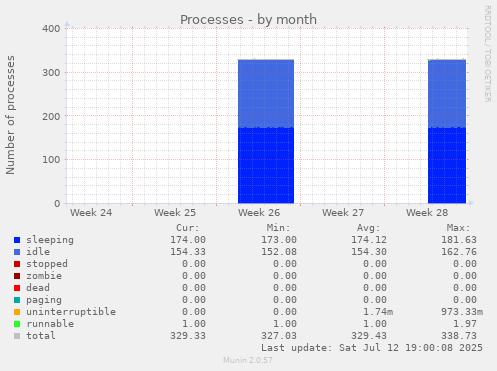The width and height of the screenshot is (497, 371).
Task: Select the 'sleeping' legend label
Action: 50,240
